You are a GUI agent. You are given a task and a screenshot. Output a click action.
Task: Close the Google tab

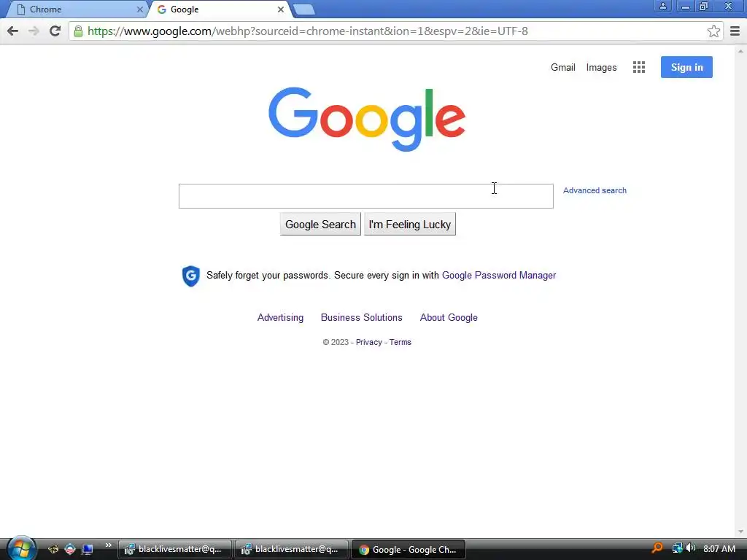tap(281, 9)
